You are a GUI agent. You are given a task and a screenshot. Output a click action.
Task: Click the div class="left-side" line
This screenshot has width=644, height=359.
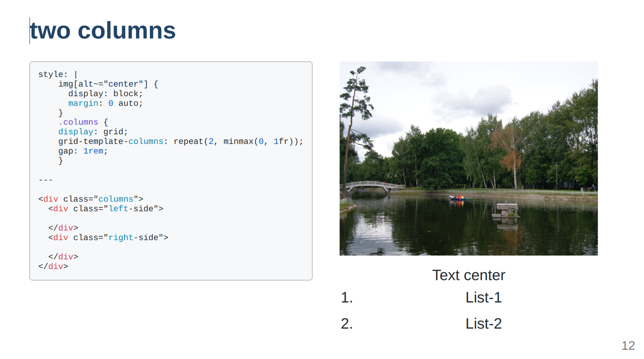[106, 209]
